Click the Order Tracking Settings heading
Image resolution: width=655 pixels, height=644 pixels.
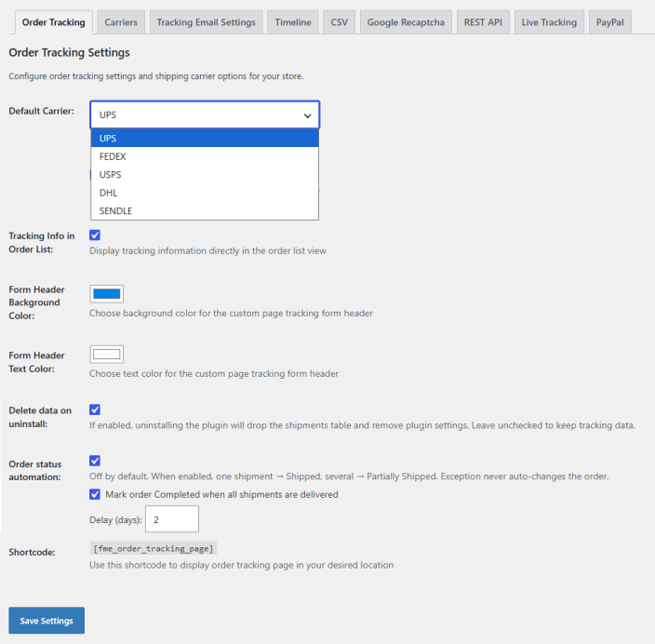coord(70,53)
